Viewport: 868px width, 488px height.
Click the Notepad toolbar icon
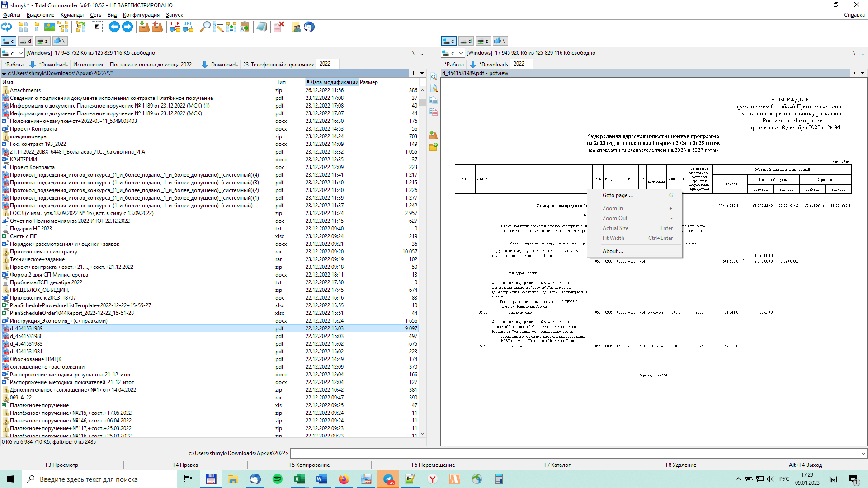click(x=261, y=27)
